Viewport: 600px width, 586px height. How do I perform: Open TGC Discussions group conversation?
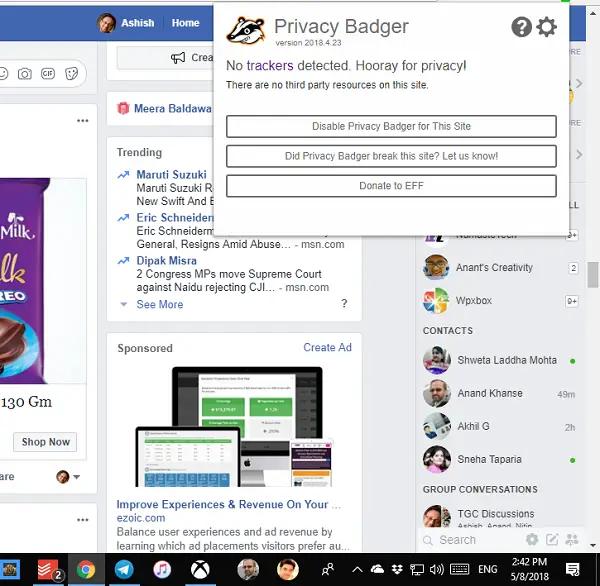501,515
